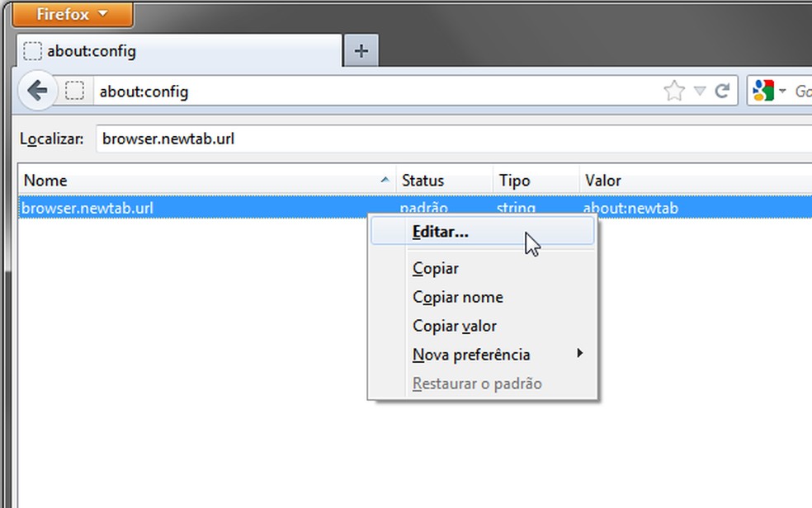Screen dimensions: 812x508
Task: Sort by the Status column header
Action: point(444,180)
